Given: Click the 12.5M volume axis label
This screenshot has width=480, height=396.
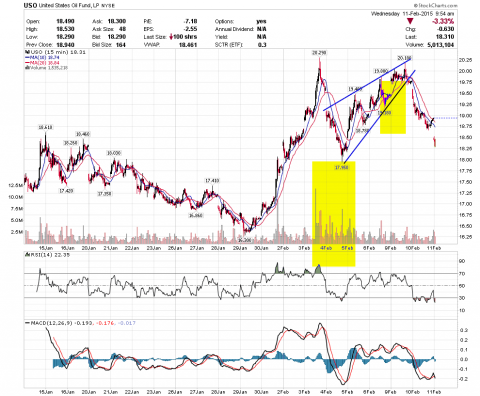Looking at the screenshot, I should 17,185.
